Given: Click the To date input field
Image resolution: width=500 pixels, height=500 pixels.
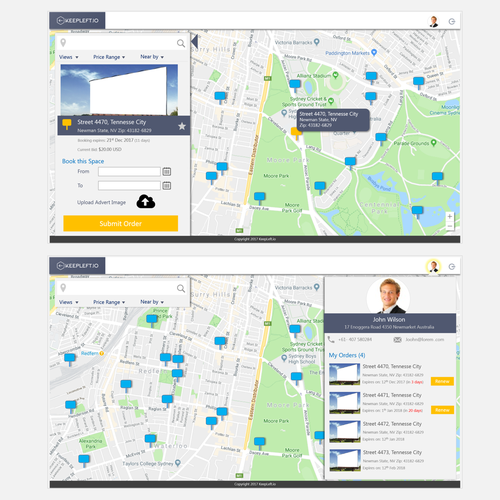Looking at the screenshot, I should [129, 186].
